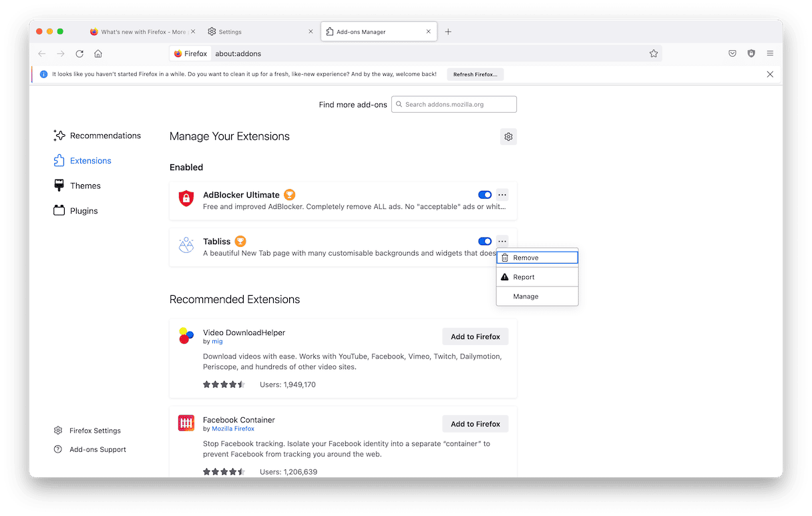Image resolution: width=812 pixels, height=516 pixels.
Task: Click the AdBlocker Ultimate extension name
Action: pyautogui.click(x=241, y=195)
